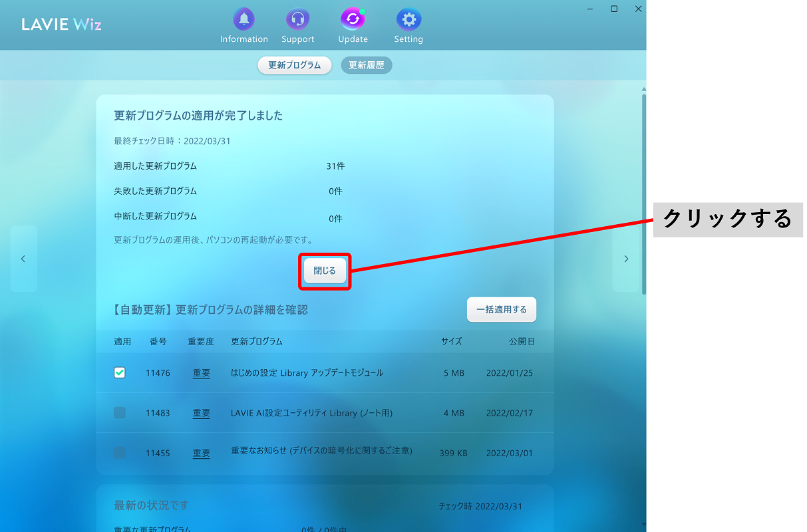This screenshot has width=807, height=532.
Task: Check the update 11483 checkbox
Action: [x=120, y=413]
